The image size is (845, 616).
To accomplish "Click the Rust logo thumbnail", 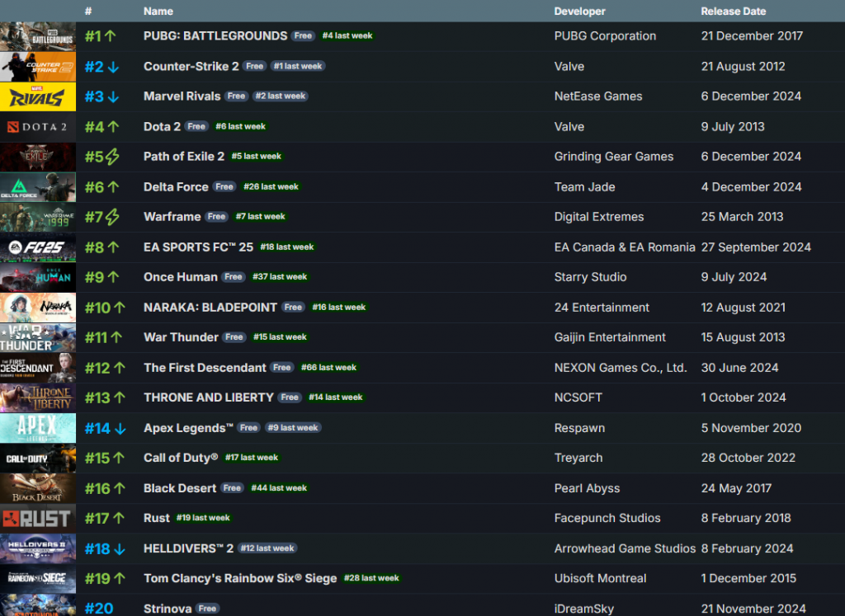I will [x=38, y=519].
